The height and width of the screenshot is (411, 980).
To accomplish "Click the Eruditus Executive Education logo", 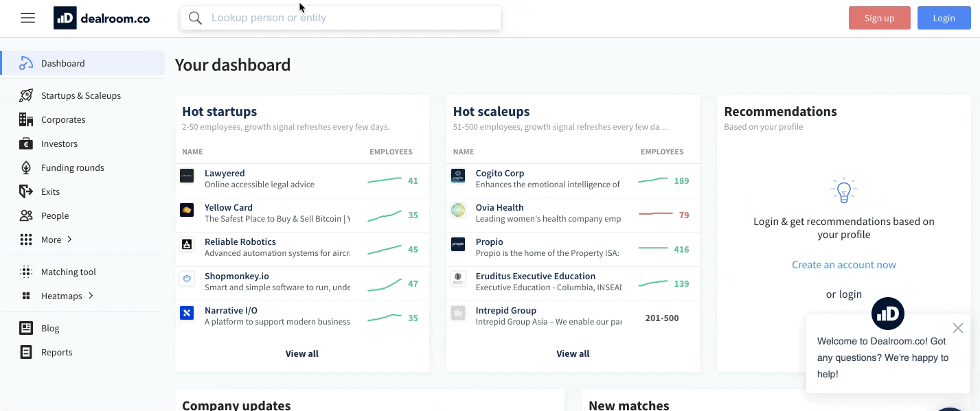I will (458, 279).
